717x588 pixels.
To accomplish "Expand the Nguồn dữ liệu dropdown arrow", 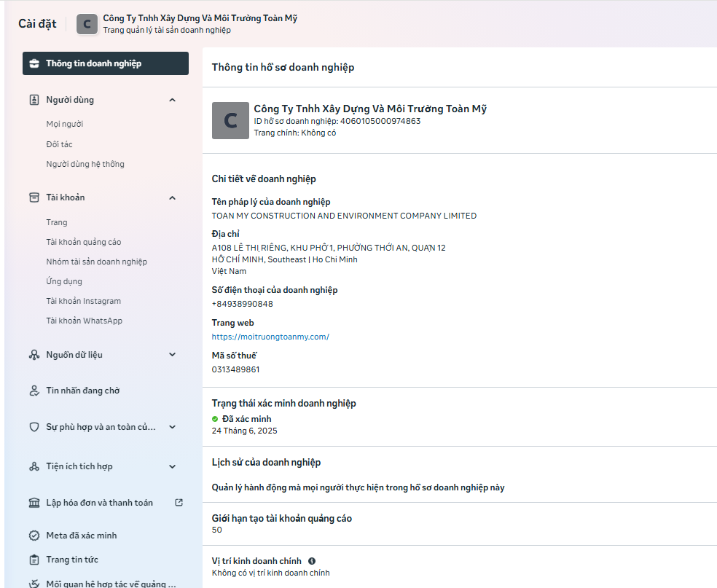I will (x=173, y=355).
